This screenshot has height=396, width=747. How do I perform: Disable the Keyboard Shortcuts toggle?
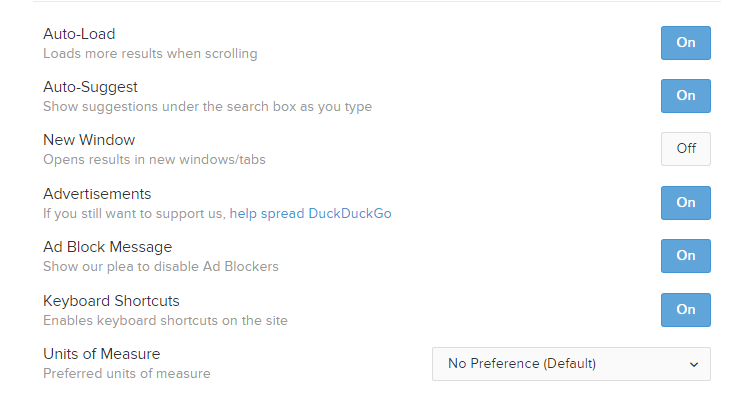coord(686,310)
